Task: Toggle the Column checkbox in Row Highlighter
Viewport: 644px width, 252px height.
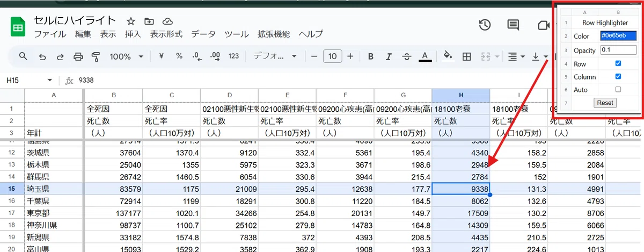Action: click(x=618, y=76)
